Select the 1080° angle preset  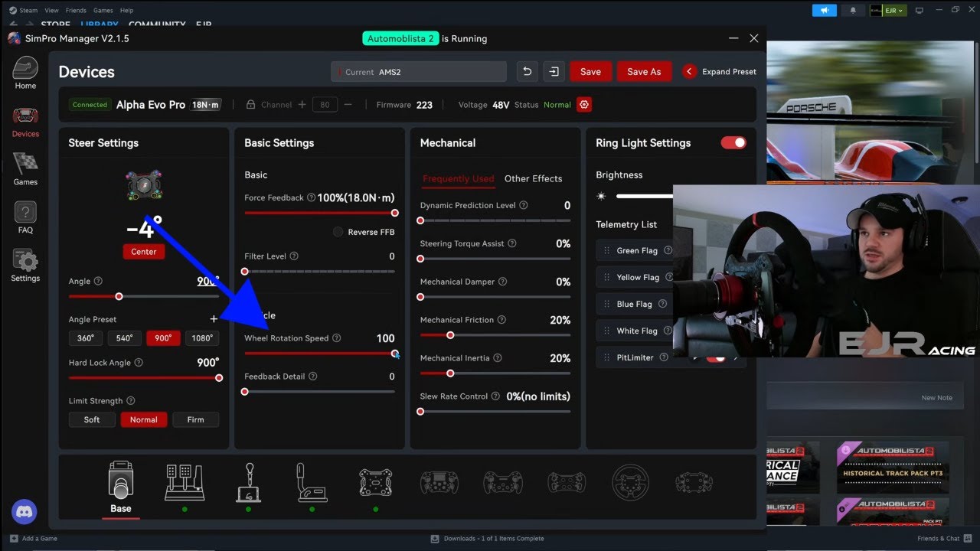(202, 338)
